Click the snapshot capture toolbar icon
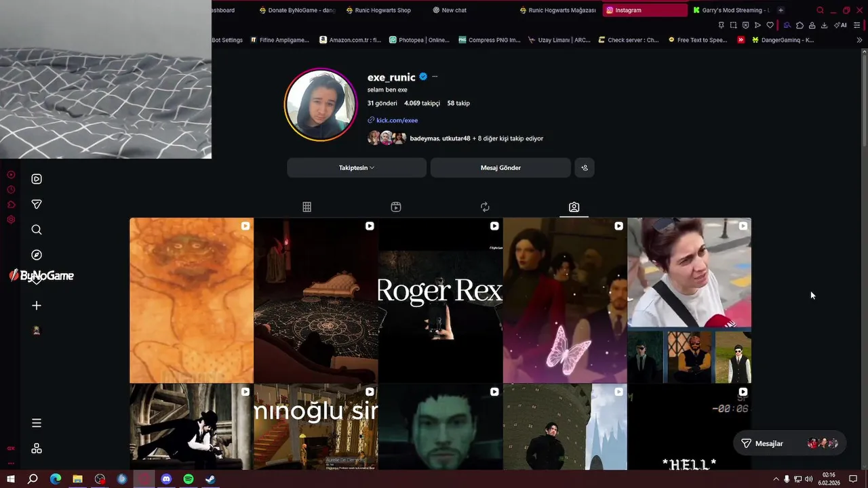The image size is (868, 488). click(x=733, y=25)
